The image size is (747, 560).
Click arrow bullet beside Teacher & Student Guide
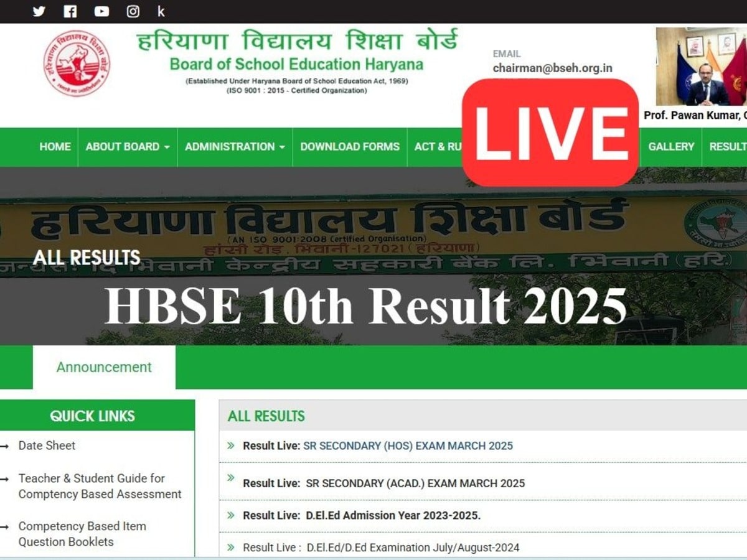tap(5, 479)
